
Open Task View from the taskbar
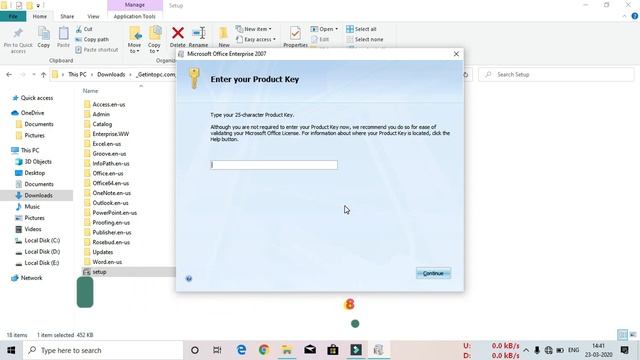[217, 350]
